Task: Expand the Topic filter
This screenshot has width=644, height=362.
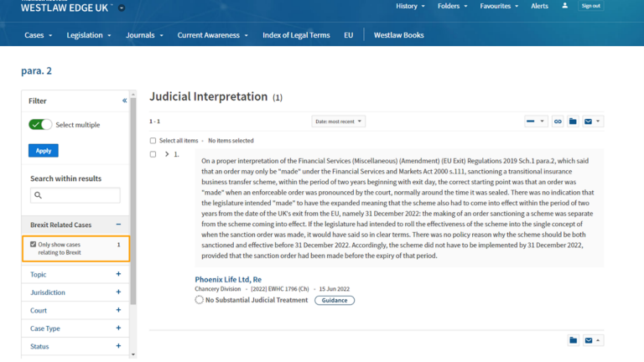Action: 118,274
